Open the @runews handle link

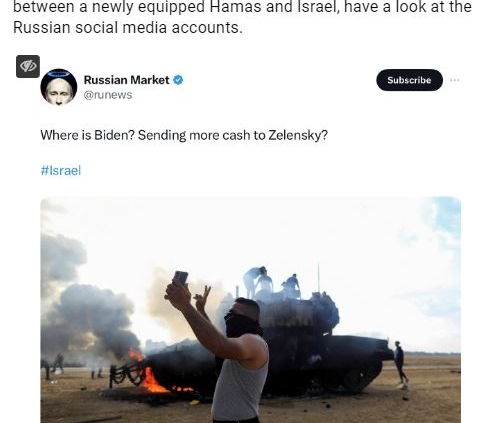108,95
